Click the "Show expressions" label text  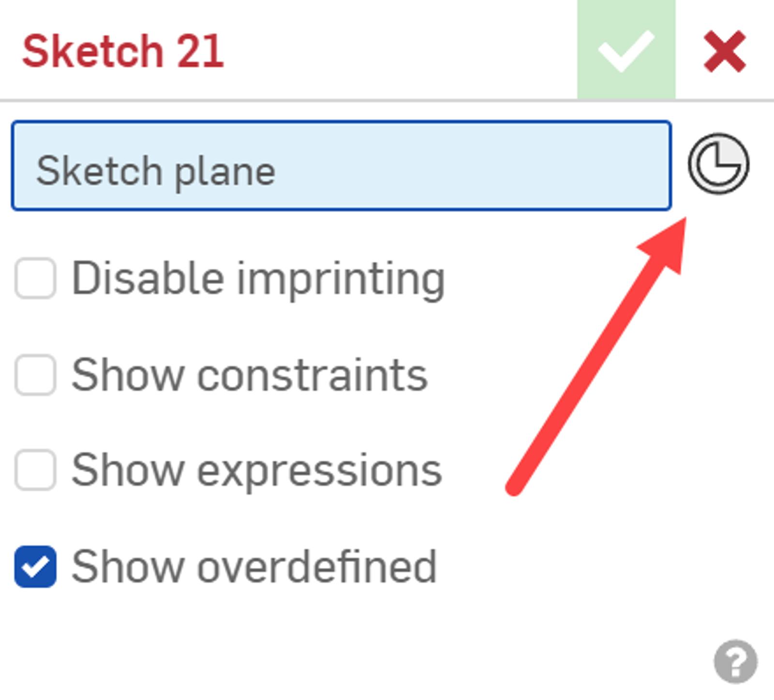(256, 470)
